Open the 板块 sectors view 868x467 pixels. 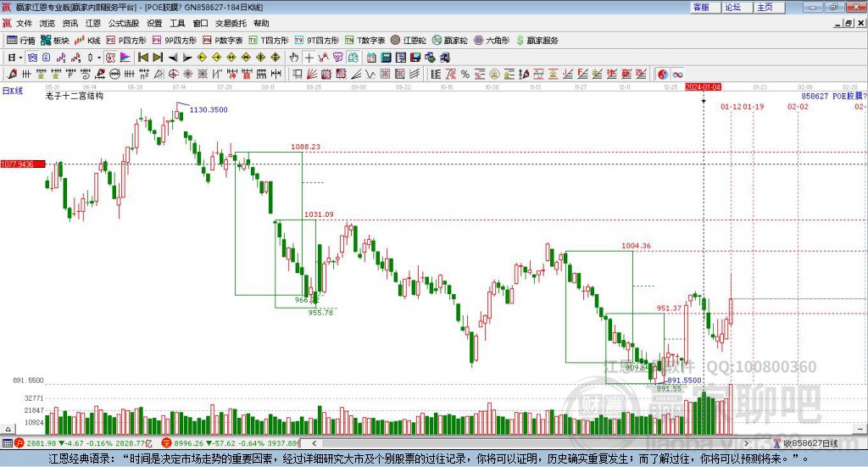[54, 41]
